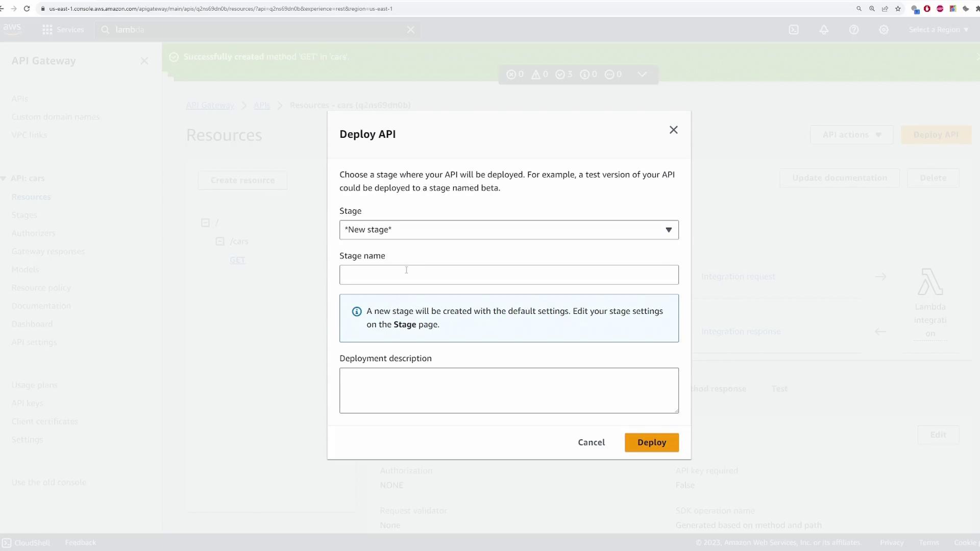This screenshot has width=980, height=551.
Task: Open Stages in the sidebar menu
Action: click(24, 215)
